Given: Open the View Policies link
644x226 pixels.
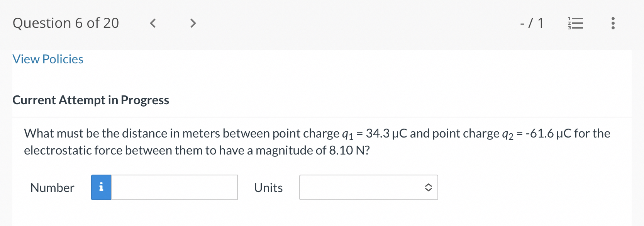Looking at the screenshot, I should coord(47,59).
